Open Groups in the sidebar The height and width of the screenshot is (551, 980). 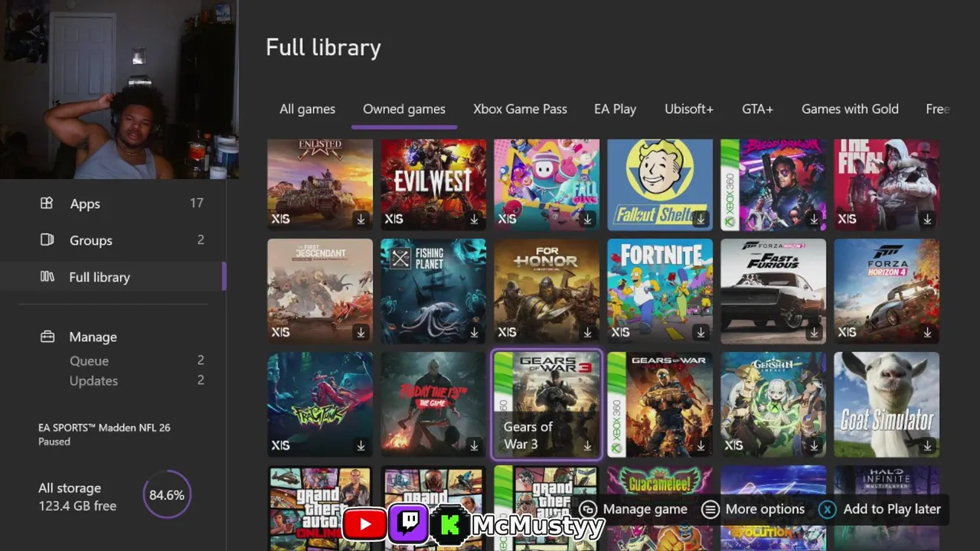pos(113,240)
